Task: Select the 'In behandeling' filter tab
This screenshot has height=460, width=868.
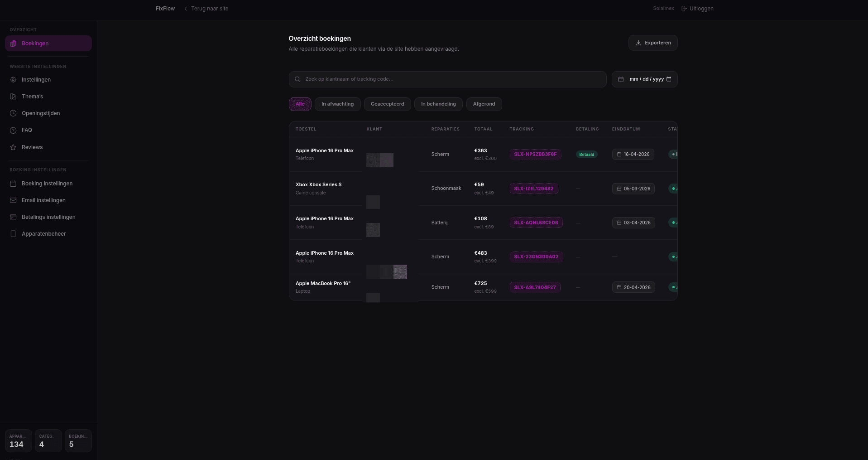Action: pyautogui.click(x=438, y=104)
